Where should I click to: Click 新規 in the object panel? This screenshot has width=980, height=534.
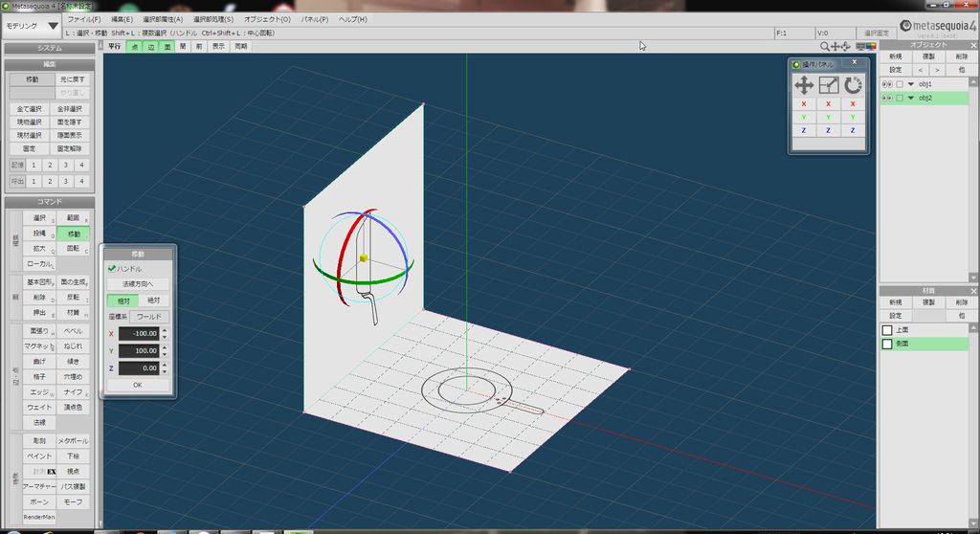[895, 56]
